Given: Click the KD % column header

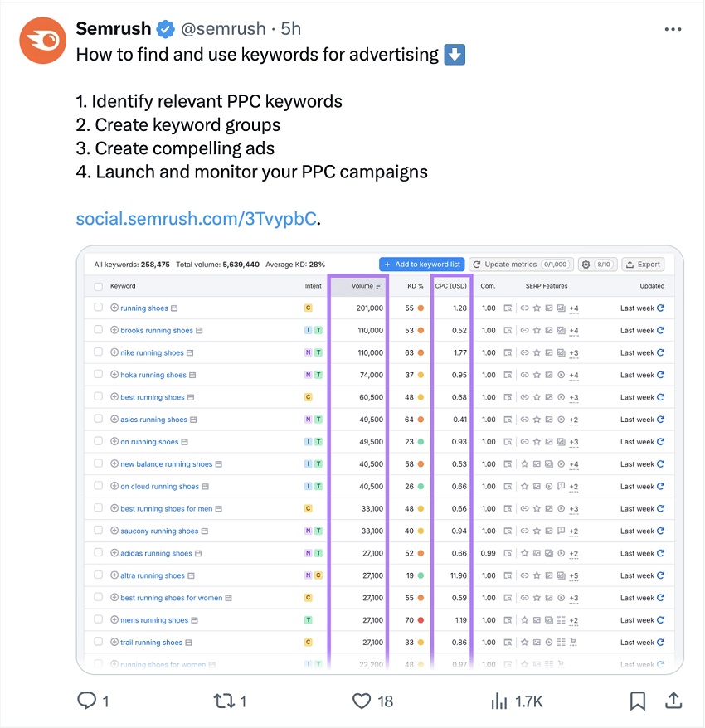Looking at the screenshot, I should click(x=416, y=286).
